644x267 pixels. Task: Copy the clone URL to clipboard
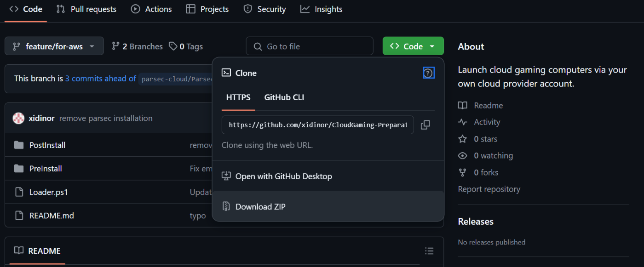425,125
